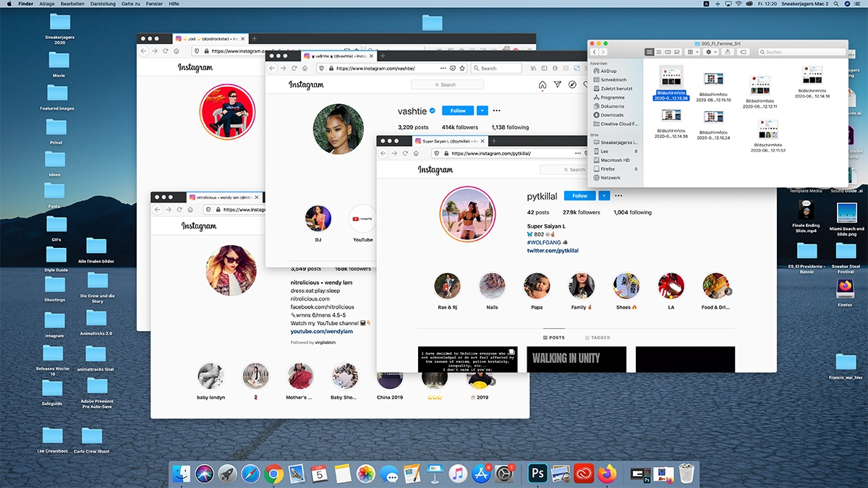The width and height of the screenshot is (868, 488).
Task: Open Finder group-by arrangement dropdown
Action: tap(693, 52)
